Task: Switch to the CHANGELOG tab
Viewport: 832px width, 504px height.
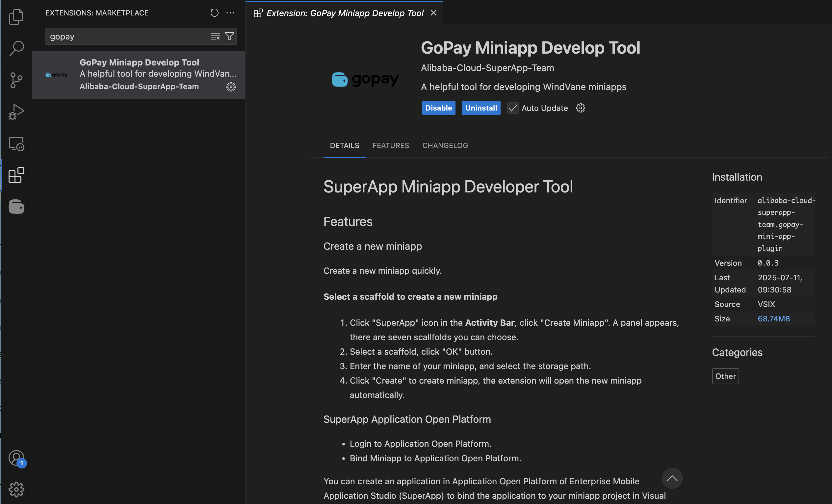Action: (x=445, y=145)
